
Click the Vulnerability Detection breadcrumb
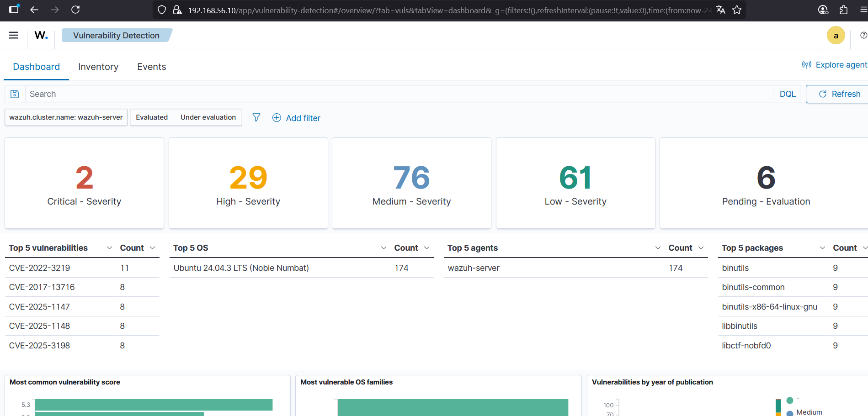[117, 35]
